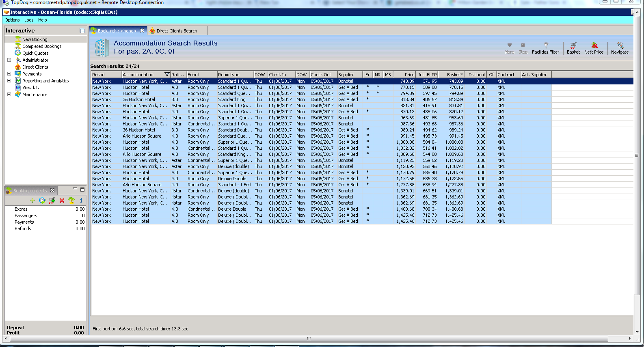Click the vertical scrollbar on the right edge
The image size is (644, 347).
[x=637, y=155]
